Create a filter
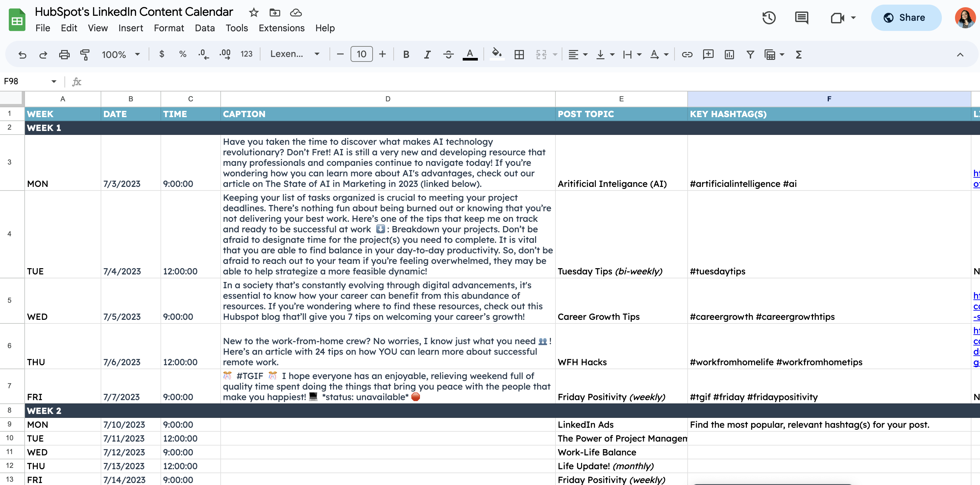980x485 pixels. 749,54
